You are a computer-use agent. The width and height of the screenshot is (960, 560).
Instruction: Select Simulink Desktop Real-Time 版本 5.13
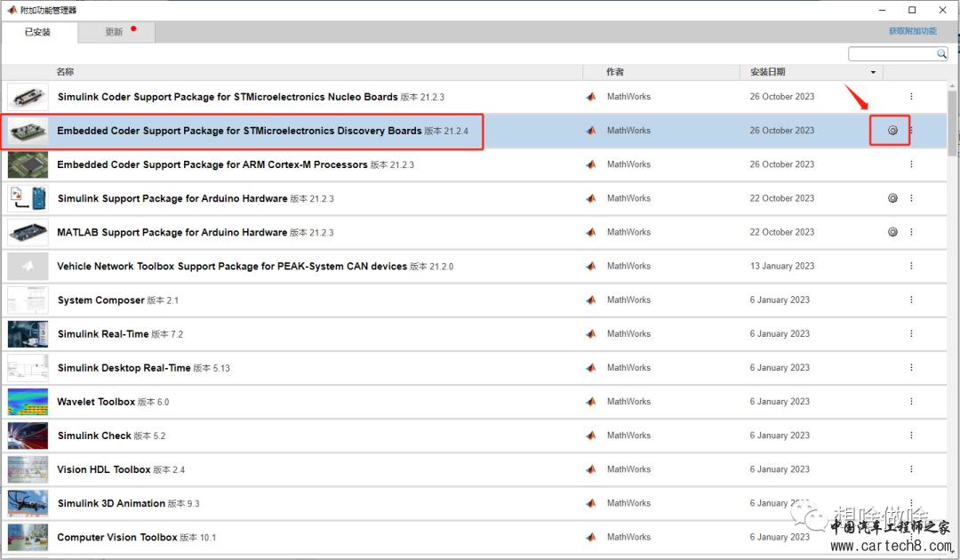144,368
